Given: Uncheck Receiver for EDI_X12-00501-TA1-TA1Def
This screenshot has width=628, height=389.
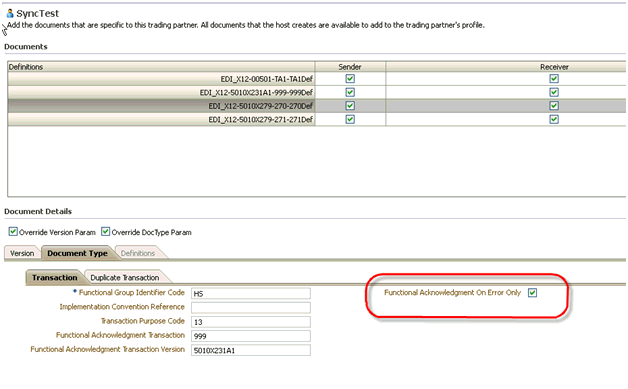Looking at the screenshot, I should tap(554, 79).
